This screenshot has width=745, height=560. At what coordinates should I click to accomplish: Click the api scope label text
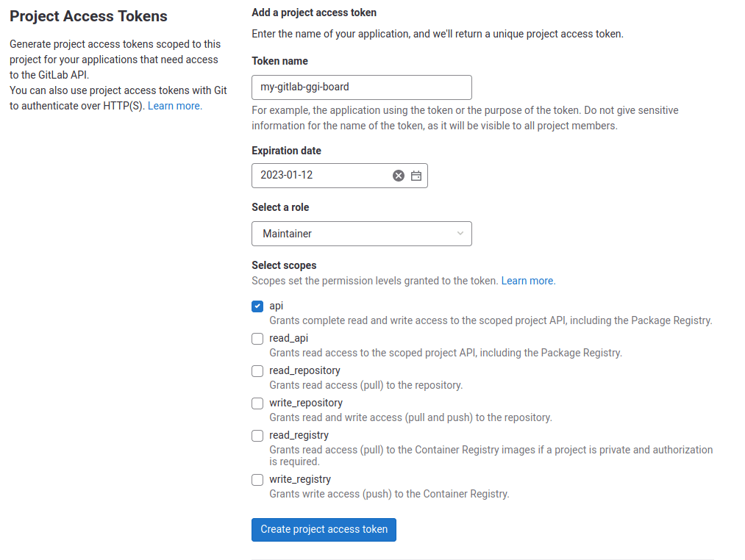pyautogui.click(x=275, y=305)
